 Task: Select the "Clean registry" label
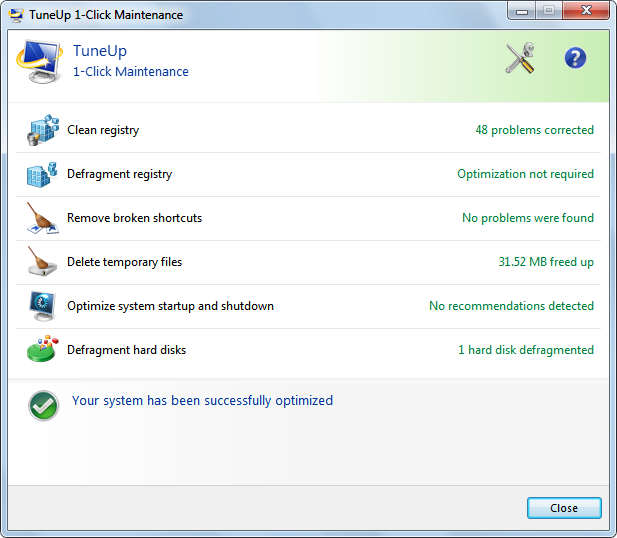click(x=103, y=130)
